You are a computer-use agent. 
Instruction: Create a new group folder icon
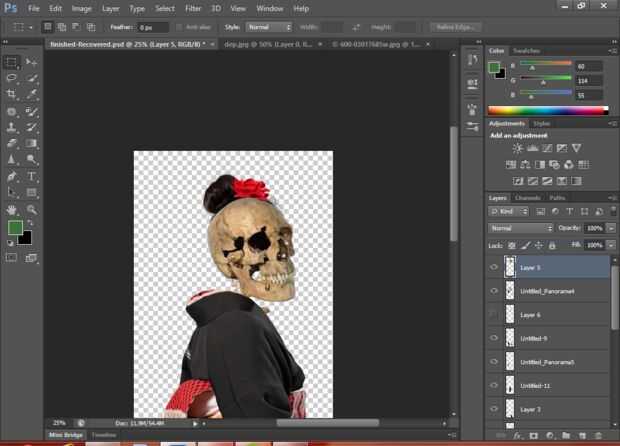[566, 436]
